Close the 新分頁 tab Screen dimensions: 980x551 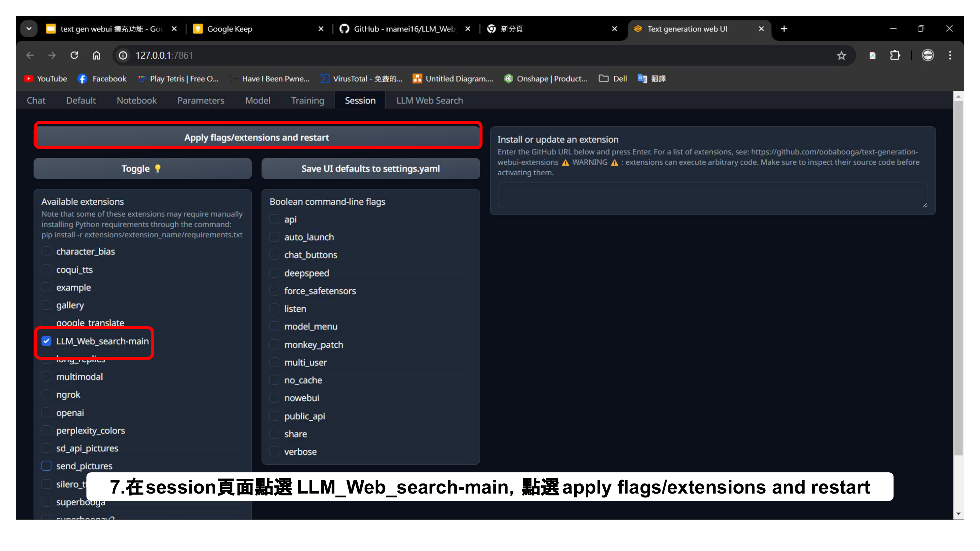pos(614,28)
